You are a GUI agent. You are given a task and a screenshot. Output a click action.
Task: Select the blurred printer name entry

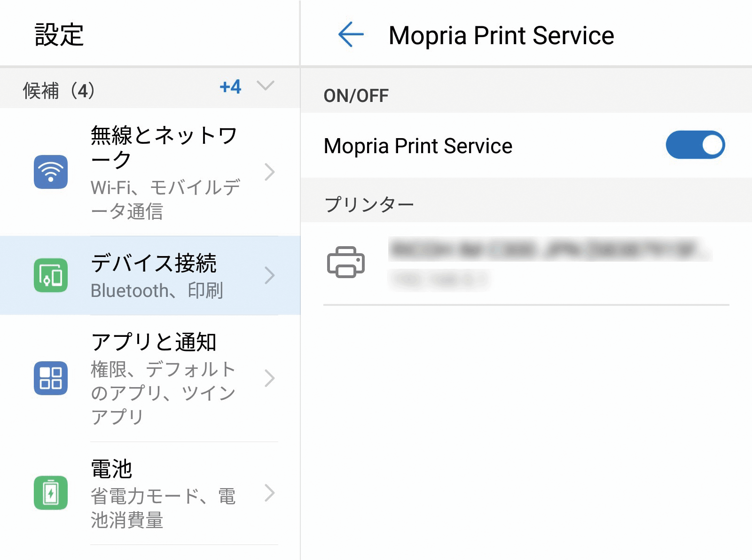click(x=550, y=250)
